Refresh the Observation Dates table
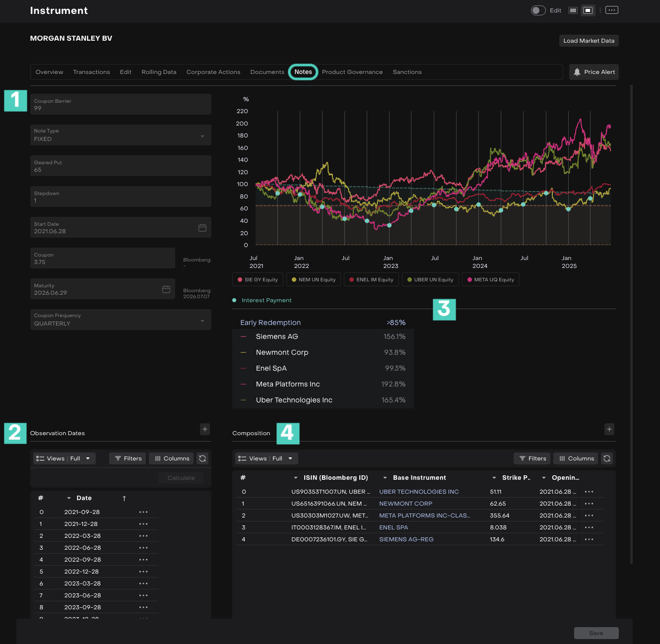Screen dimensions: 660x644 pyautogui.click(x=202, y=458)
